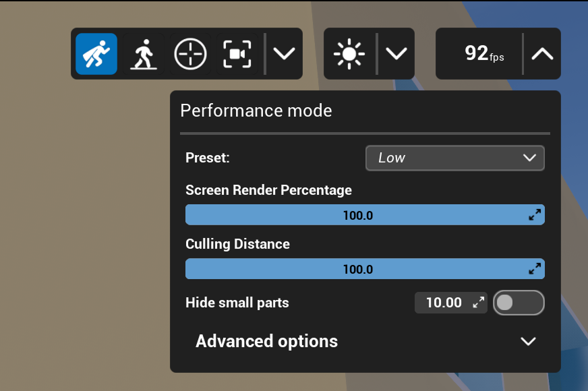588x391 pixels.
Task: Select the flying navigation mode icon
Action: tap(96, 53)
